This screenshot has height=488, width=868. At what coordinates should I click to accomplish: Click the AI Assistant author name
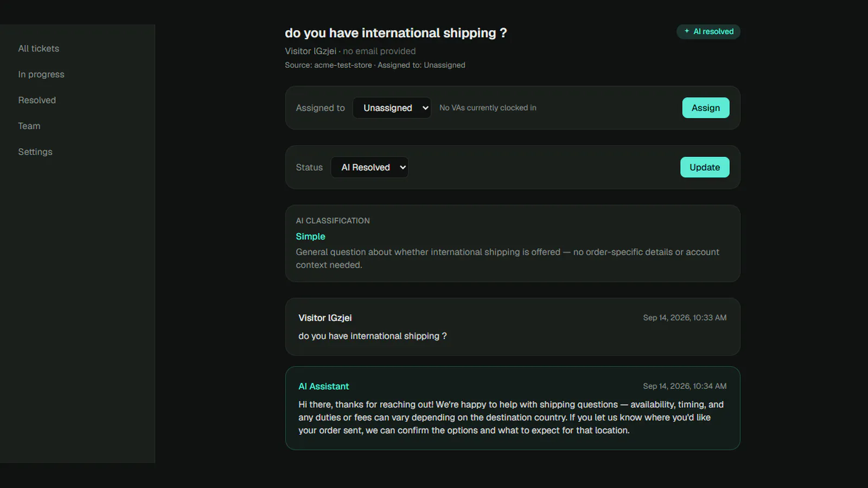(x=324, y=387)
